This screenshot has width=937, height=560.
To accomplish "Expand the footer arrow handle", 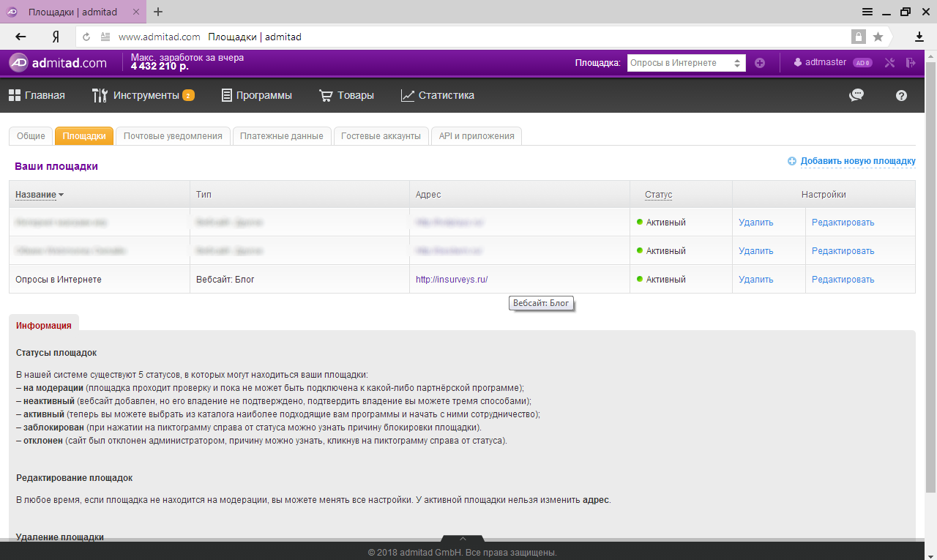I will 463,539.
